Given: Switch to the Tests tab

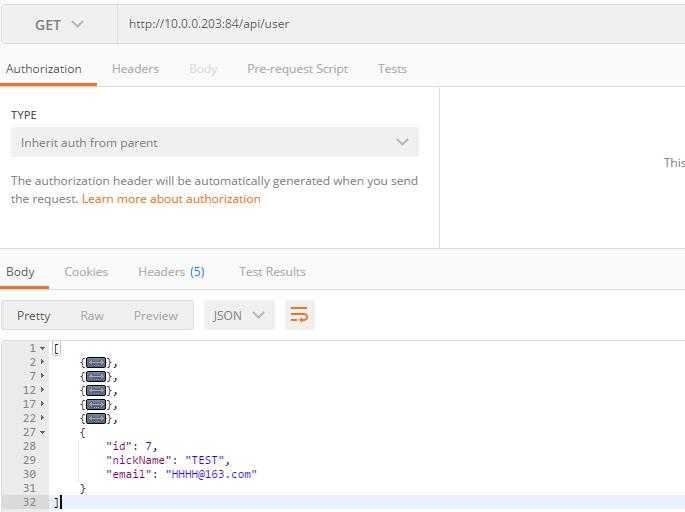Looking at the screenshot, I should click(x=392, y=69).
